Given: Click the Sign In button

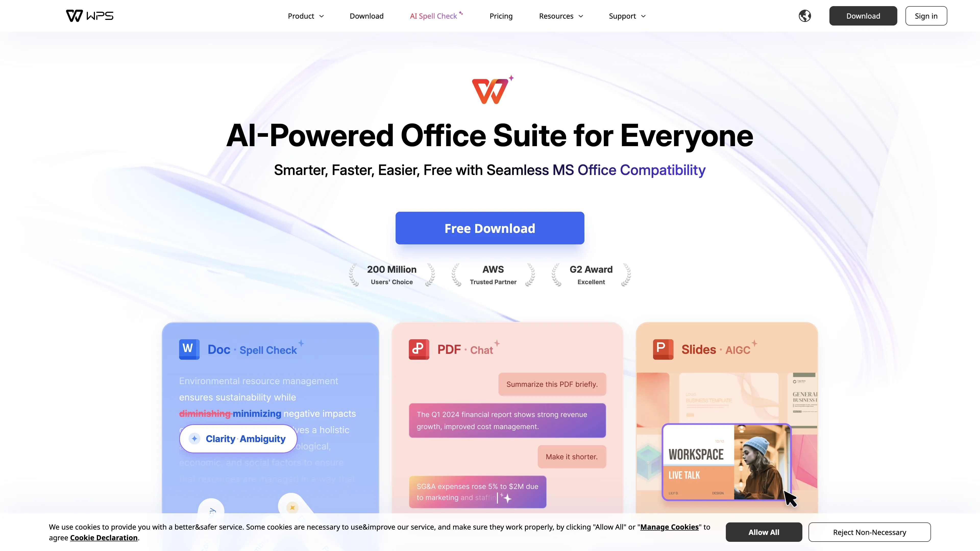Looking at the screenshot, I should click(x=925, y=16).
